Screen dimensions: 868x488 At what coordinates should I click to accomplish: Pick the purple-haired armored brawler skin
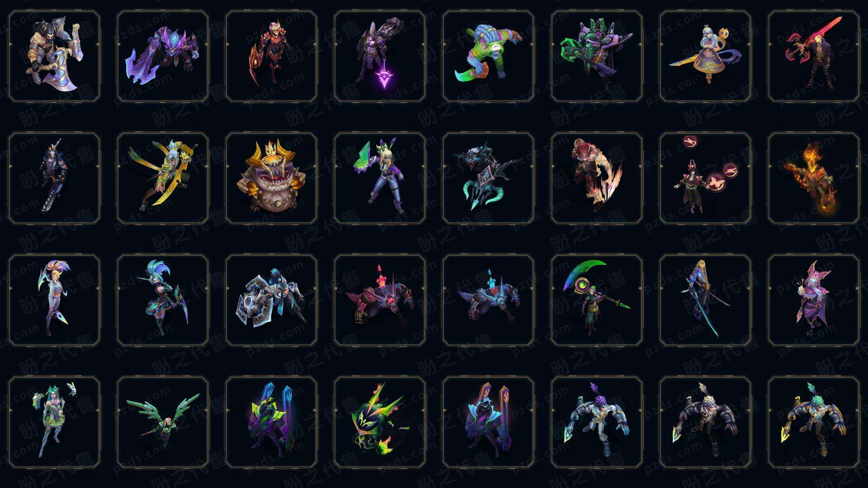point(597,422)
